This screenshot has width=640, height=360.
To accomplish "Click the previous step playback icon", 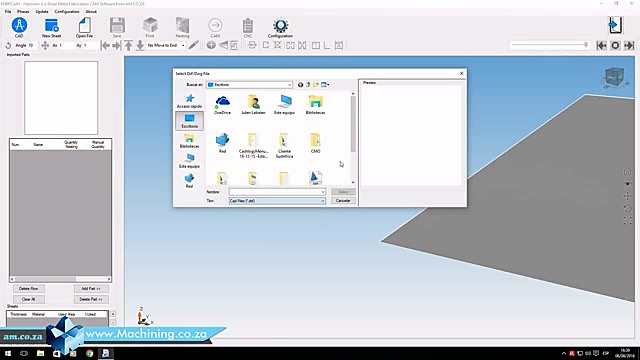I will point(601,45).
